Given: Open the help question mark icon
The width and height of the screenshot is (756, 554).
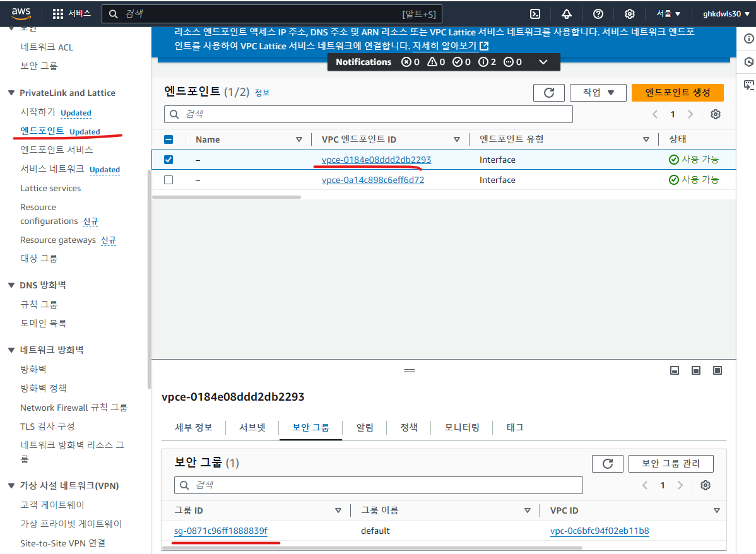Looking at the screenshot, I should (x=598, y=14).
